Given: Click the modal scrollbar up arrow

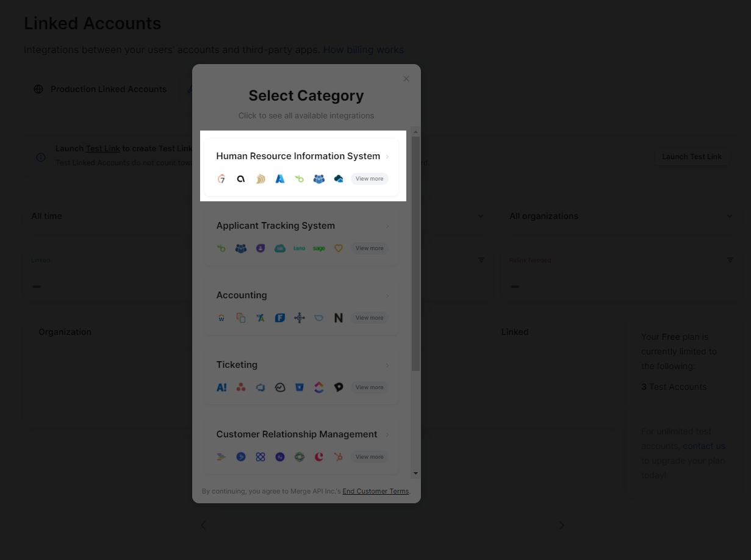Looking at the screenshot, I should (415, 131).
